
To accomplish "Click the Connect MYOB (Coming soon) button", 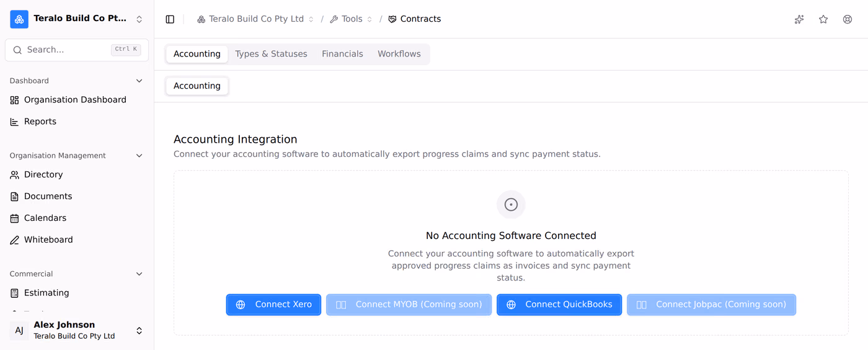I will pyautogui.click(x=409, y=305).
